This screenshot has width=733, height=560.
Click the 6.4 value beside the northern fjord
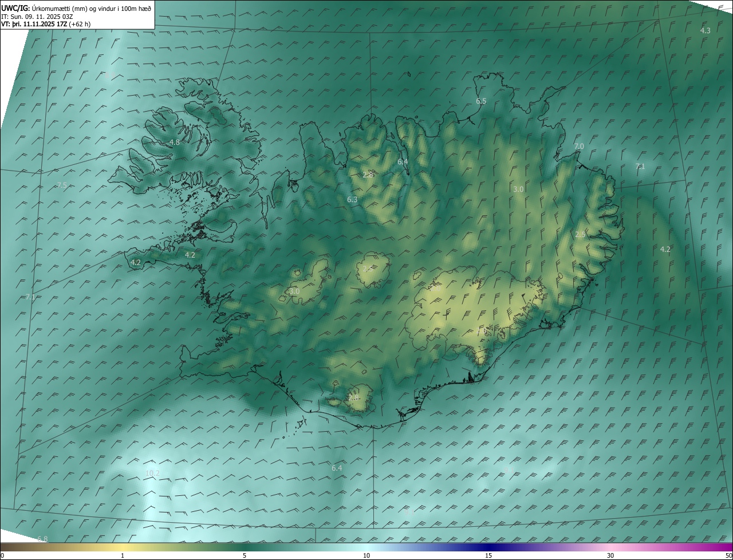(x=403, y=161)
